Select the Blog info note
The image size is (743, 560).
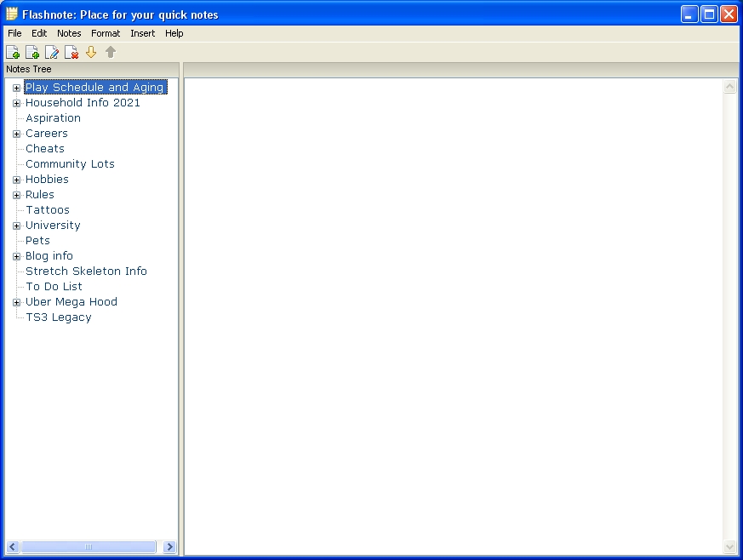point(49,256)
